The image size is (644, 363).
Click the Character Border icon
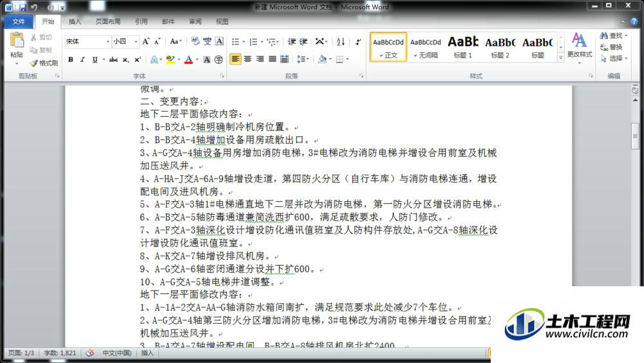coord(220,41)
